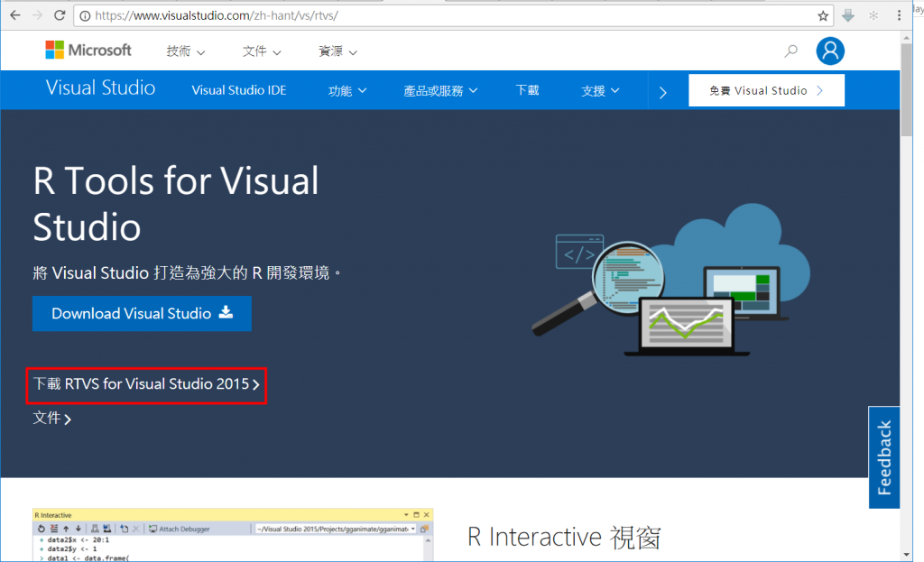Click the R Tools for Visual Studio heading
Image resolution: width=924 pixels, height=562 pixels.
coord(176,203)
